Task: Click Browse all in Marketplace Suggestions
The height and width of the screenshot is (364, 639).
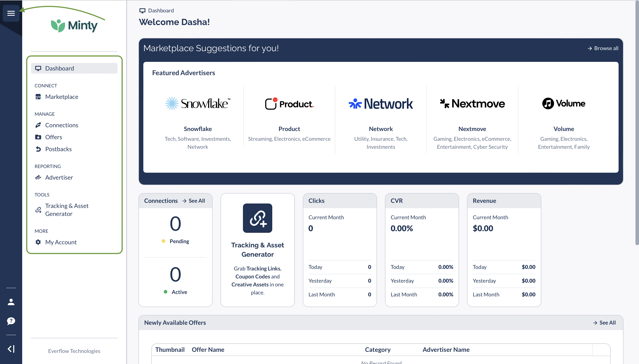Action: coord(603,48)
